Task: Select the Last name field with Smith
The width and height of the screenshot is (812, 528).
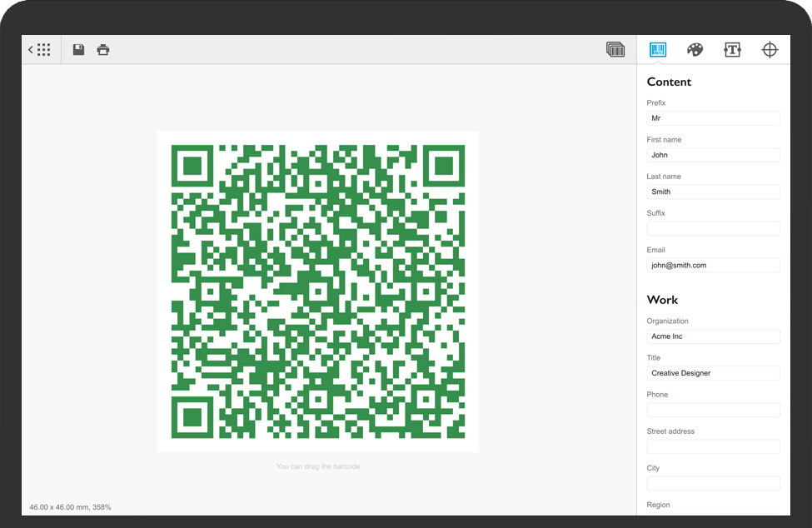Action: pyautogui.click(x=713, y=192)
